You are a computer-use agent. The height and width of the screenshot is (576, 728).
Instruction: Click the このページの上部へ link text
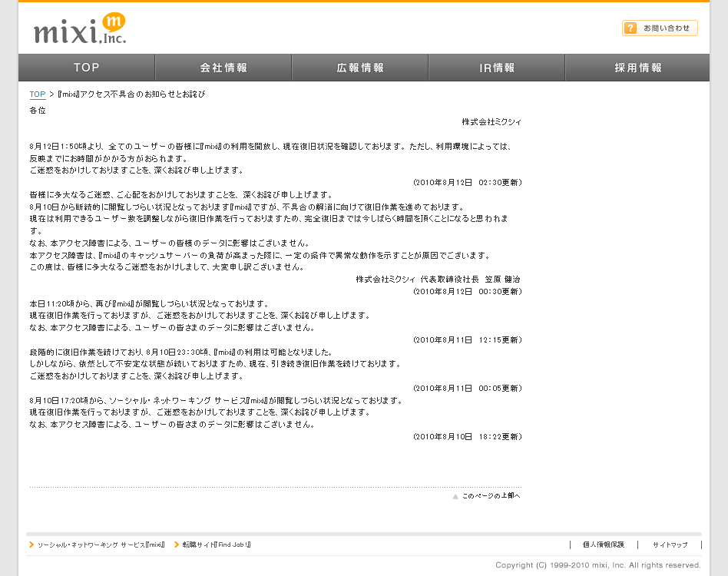(x=491, y=496)
